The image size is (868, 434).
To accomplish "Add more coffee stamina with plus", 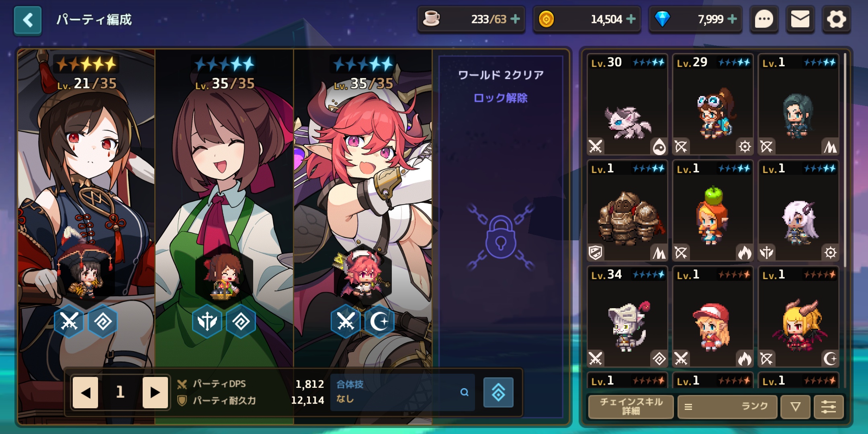I will coord(515,19).
